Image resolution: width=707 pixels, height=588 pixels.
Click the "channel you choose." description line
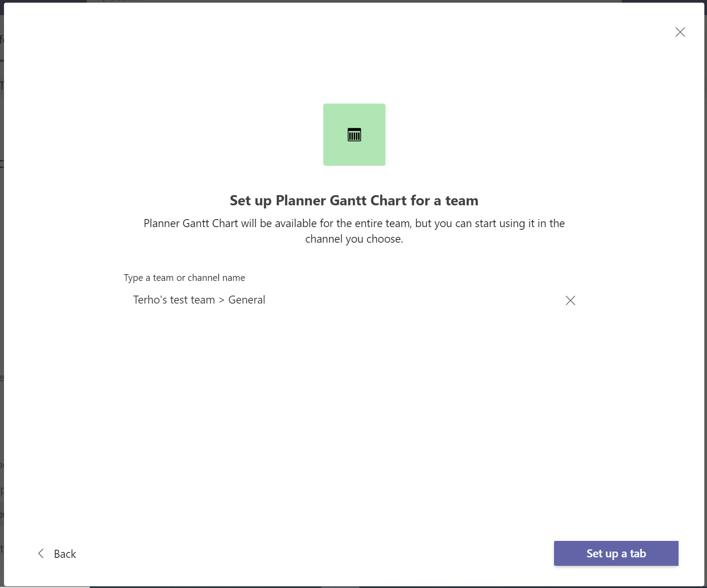pyautogui.click(x=353, y=239)
